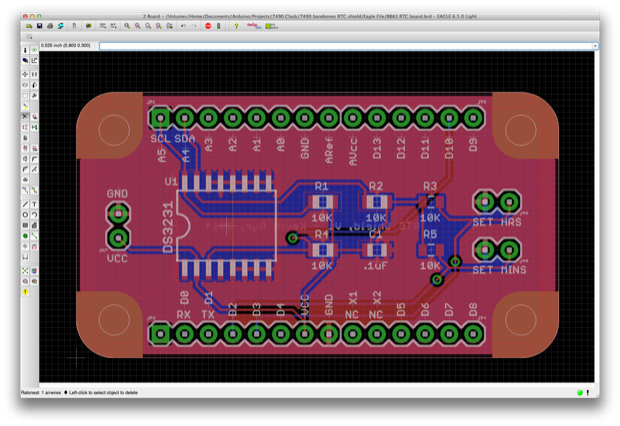Select the Rotate tool
The image size is (620, 426).
coord(34,85)
